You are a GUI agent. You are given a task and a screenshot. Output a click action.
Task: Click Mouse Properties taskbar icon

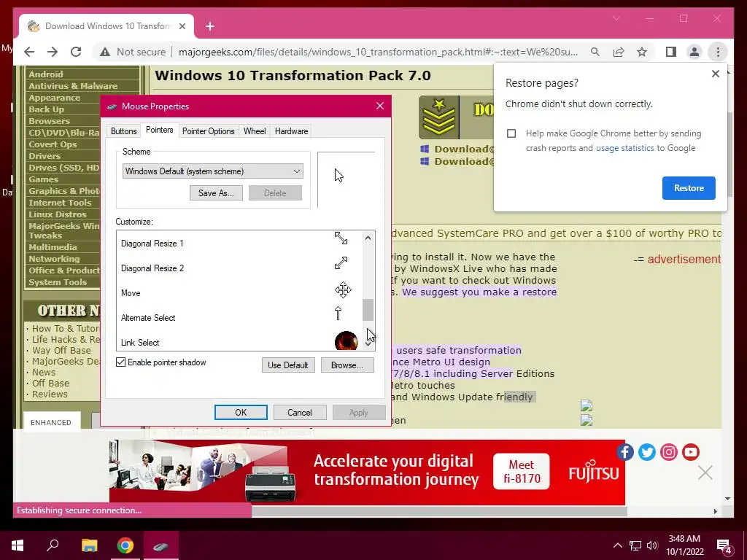(x=161, y=546)
